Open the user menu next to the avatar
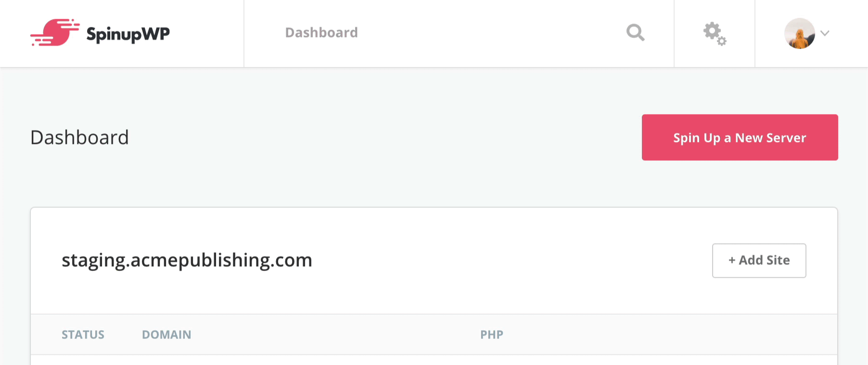Image resolution: width=868 pixels, height=365 pixels. coord(824,33)
